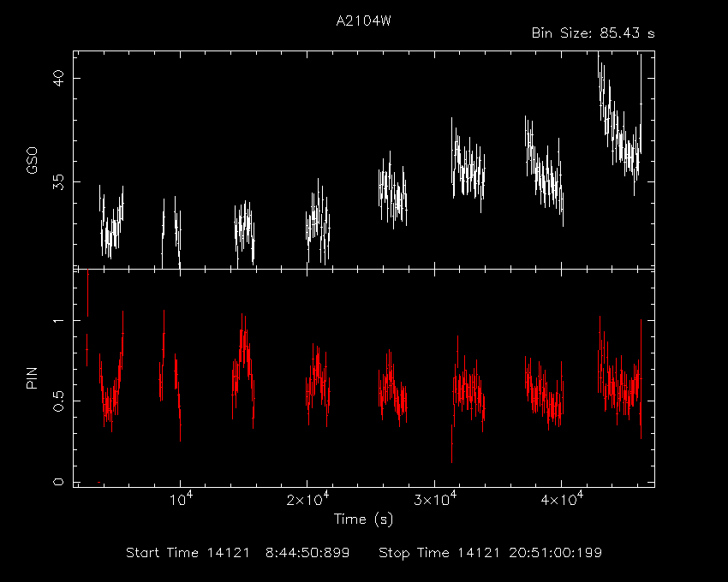The height and width of the screenshot is (582, 728).
Task: Click the plot title A2104W
Action: pos(363,21)
